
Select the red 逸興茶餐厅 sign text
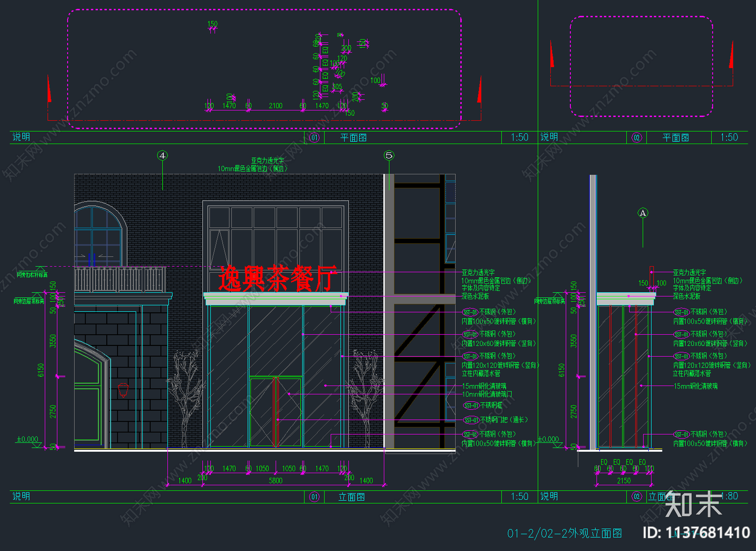click(x=278, y=279)
